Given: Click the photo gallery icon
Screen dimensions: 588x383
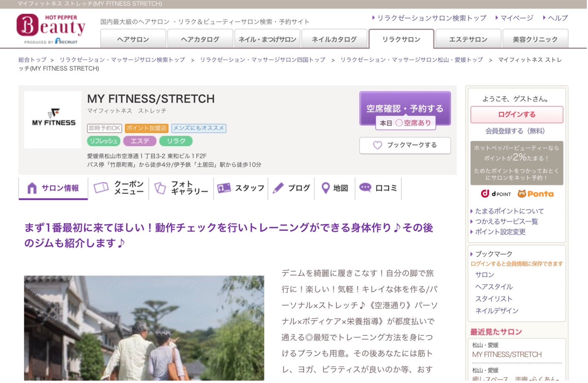Looking at the screenshot, I should (160, 188).
